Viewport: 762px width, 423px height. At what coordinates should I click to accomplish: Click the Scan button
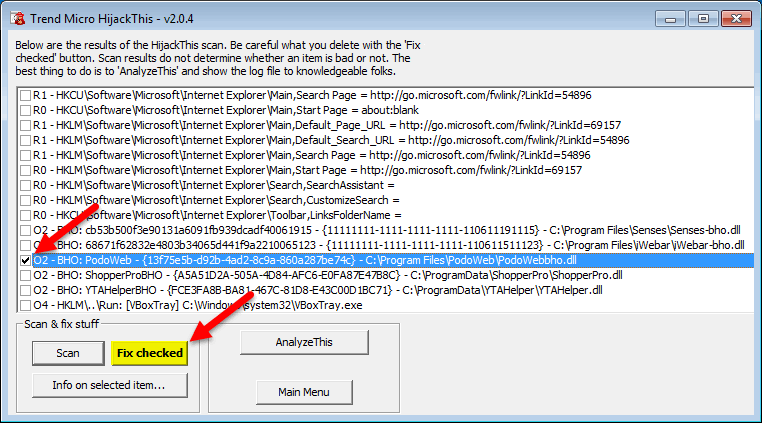point(68,353)
